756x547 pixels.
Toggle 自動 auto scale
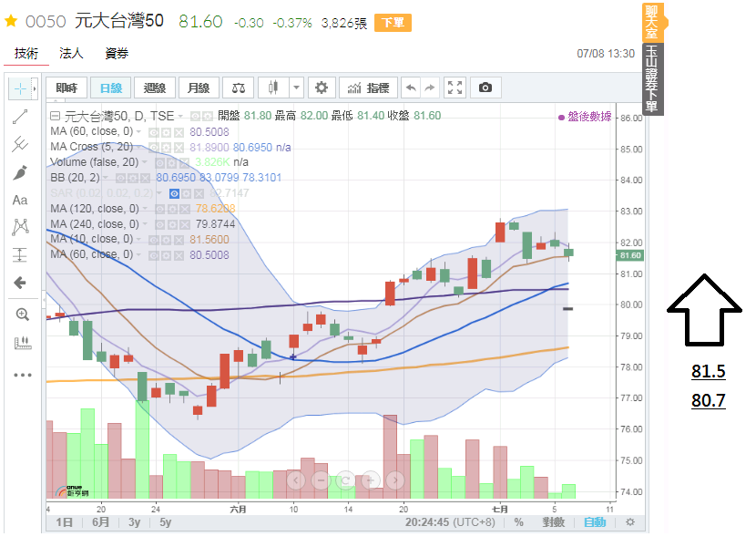click(595, 521)
